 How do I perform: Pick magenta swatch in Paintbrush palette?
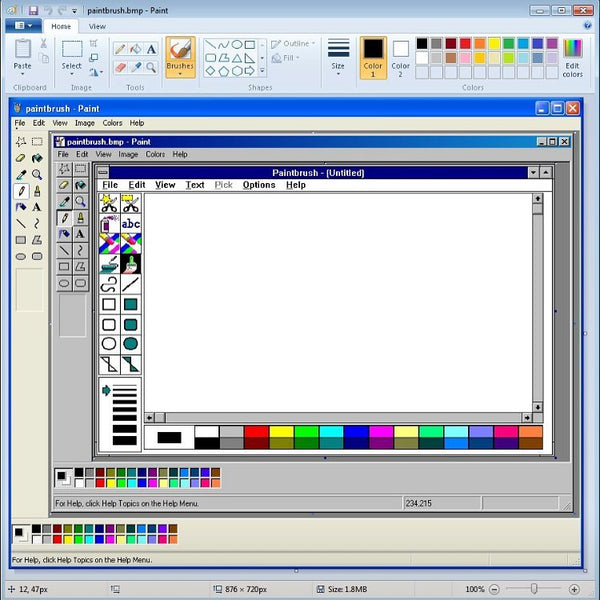point(381,431)
